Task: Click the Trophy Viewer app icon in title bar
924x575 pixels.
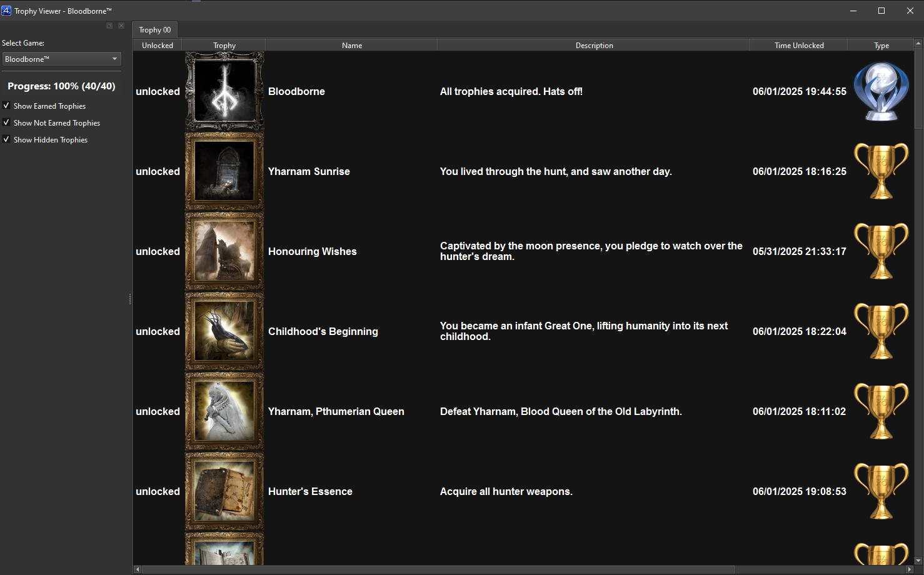Action: [6, 11]
